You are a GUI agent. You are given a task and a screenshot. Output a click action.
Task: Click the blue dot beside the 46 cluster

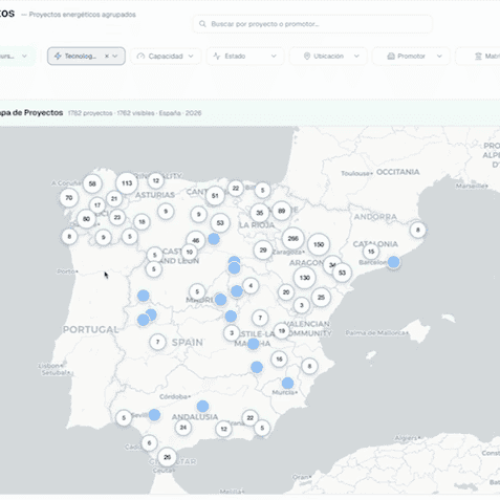click(214, 239)
